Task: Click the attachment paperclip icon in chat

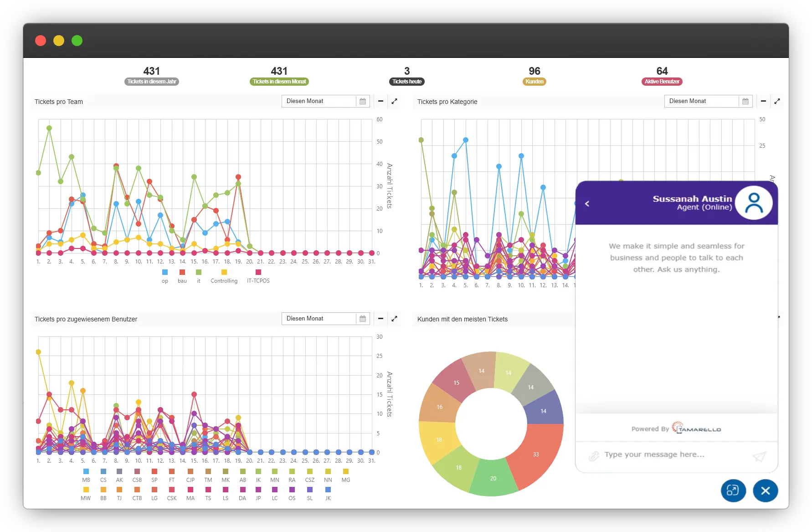Action: (x=593, y=456)
